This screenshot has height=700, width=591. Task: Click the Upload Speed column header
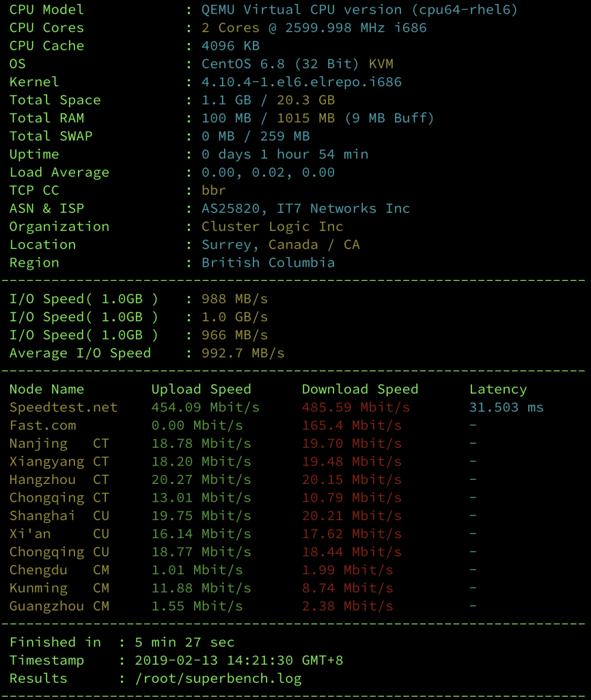pyautogui.click(x=201, y=389)
